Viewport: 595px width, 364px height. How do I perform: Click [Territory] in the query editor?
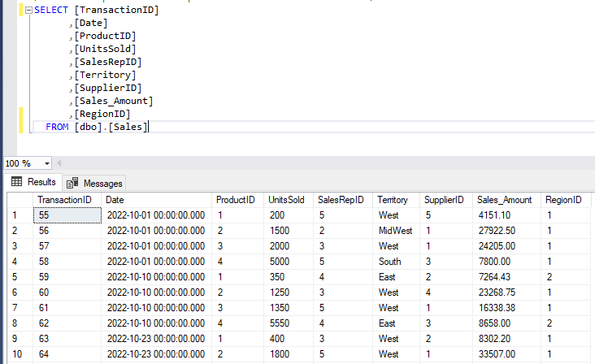[105, 75]
